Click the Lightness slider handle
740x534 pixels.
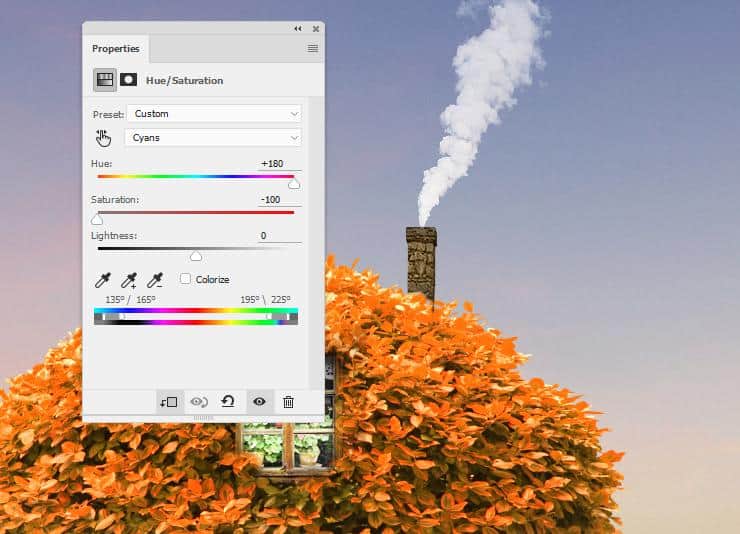click(196, 256)
